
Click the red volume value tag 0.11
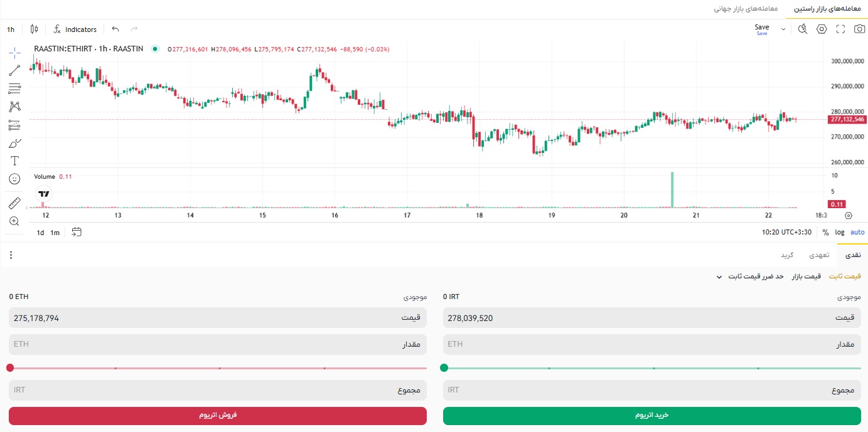tap(837, 204)
